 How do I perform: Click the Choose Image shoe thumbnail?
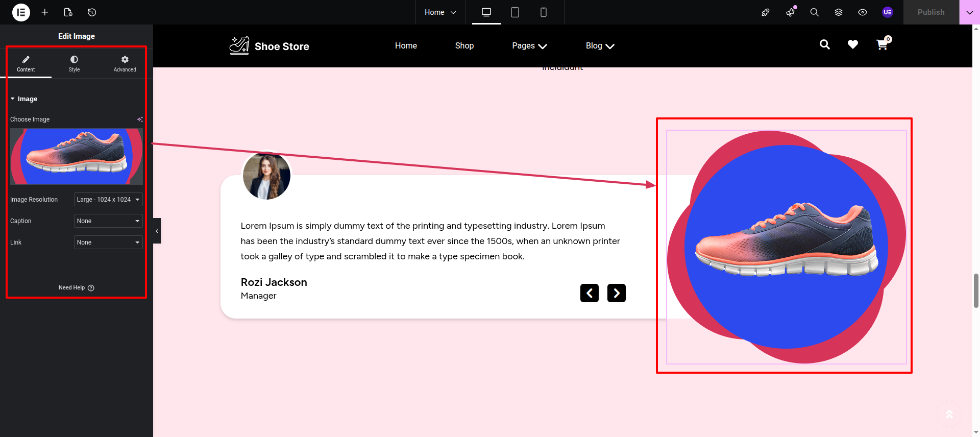coord(76,156)
